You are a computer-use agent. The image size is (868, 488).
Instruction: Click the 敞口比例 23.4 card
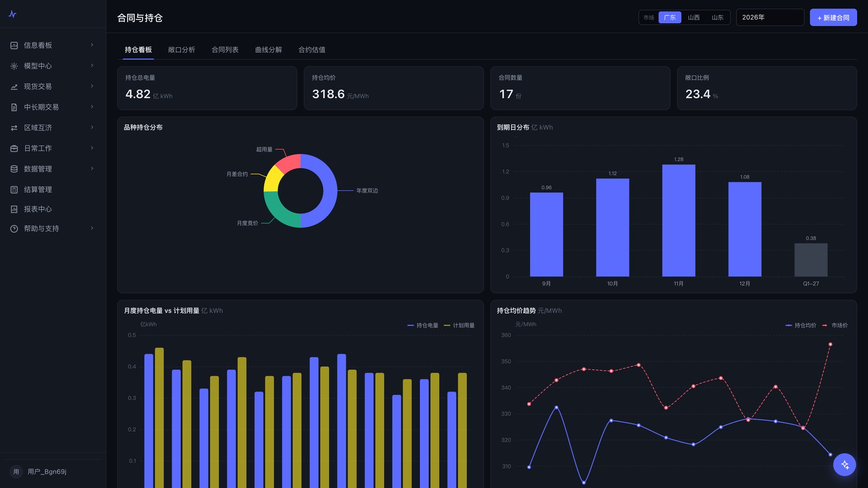767,88
